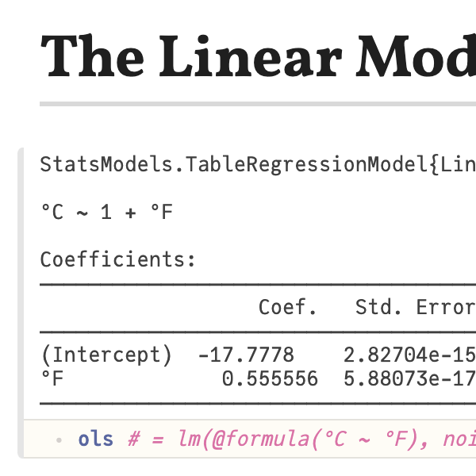Viewport: 476px width, 476px height.
Task: Click the °C ~ 1 + °F formula
Action: (106, 212)
